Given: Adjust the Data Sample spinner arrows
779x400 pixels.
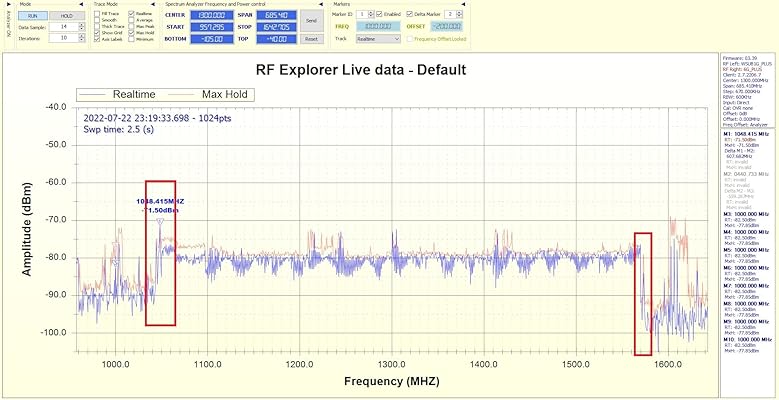Looking at the screenshot, I should click(81, 27).
